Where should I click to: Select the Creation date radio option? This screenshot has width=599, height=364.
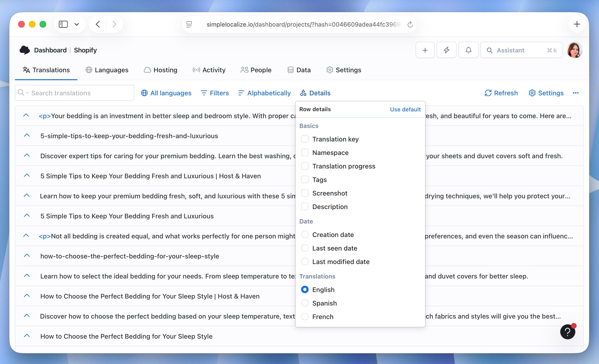coord(305,234)
